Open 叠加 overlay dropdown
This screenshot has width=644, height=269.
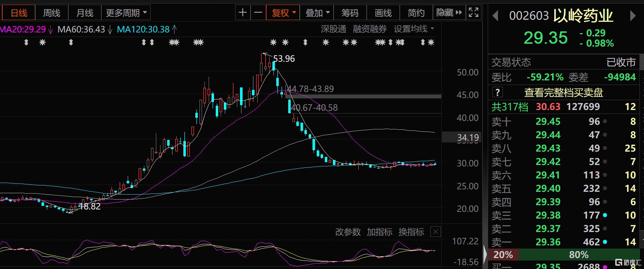tap(317, 13)
